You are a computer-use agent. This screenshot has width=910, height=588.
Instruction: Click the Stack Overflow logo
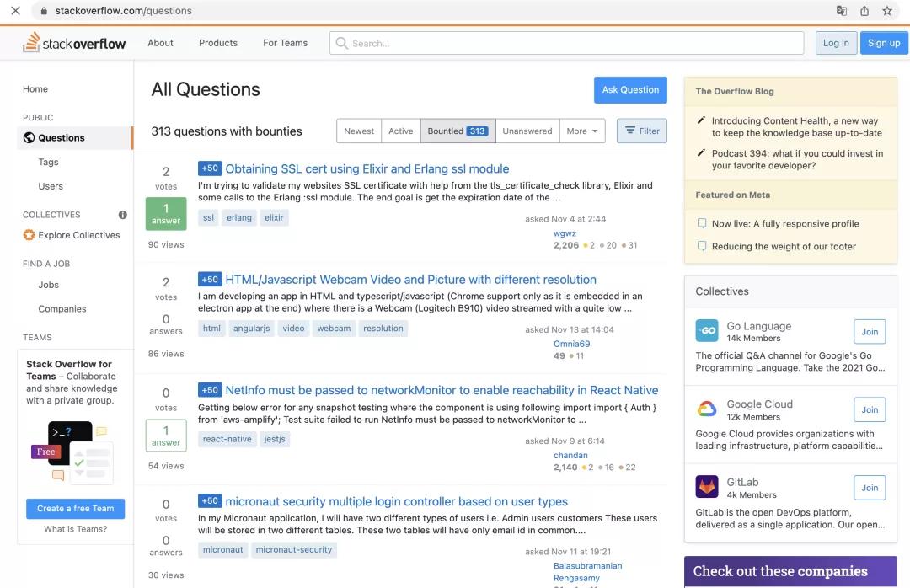74,43
